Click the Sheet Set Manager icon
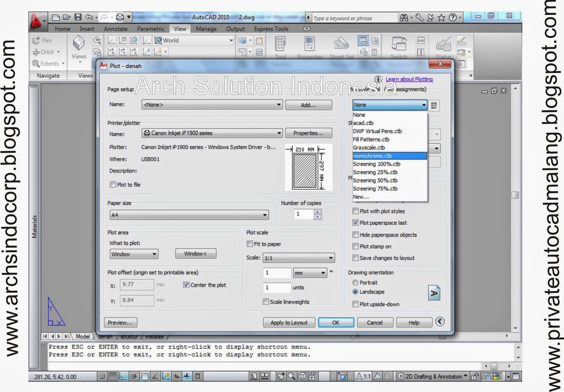The image size is (564, 392). [341, 44]
